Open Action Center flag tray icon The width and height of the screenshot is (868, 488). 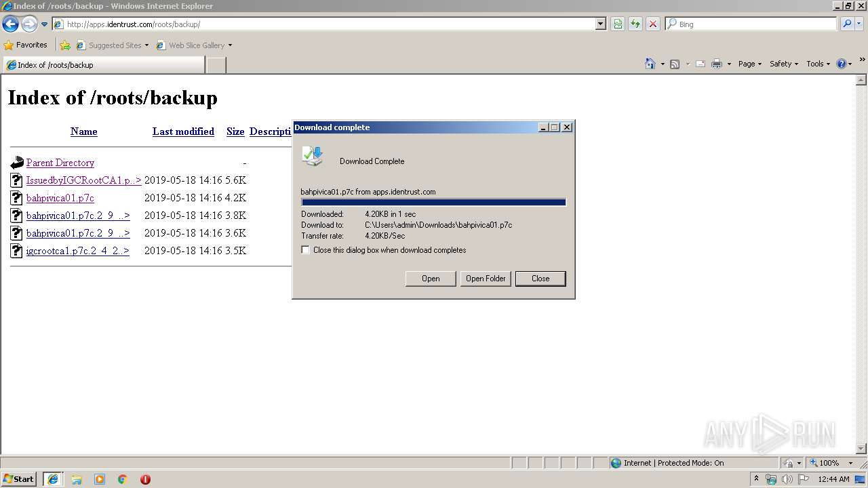[804, 479]
